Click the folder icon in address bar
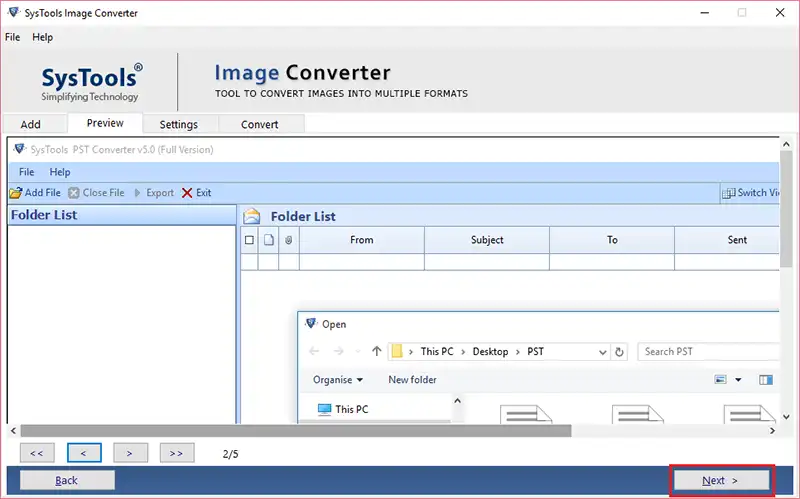Screen dimensions: 800x499 coord(397,351)
